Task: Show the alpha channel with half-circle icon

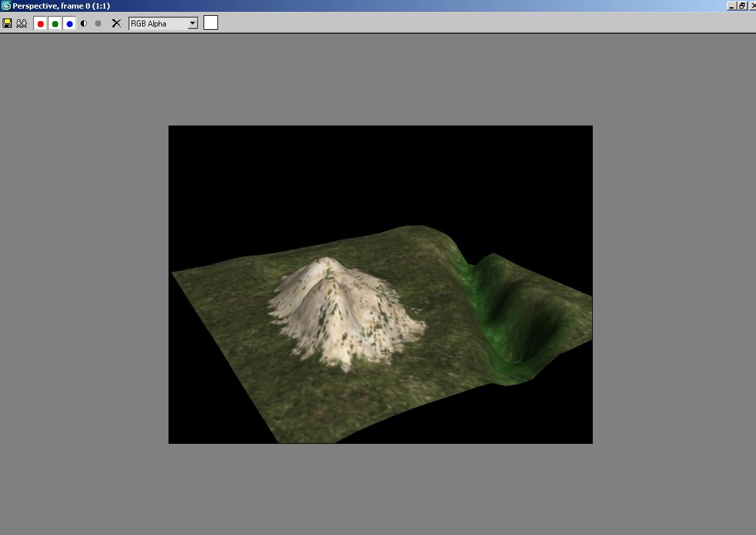Action: pyautogui.click(x=84, y=23)
